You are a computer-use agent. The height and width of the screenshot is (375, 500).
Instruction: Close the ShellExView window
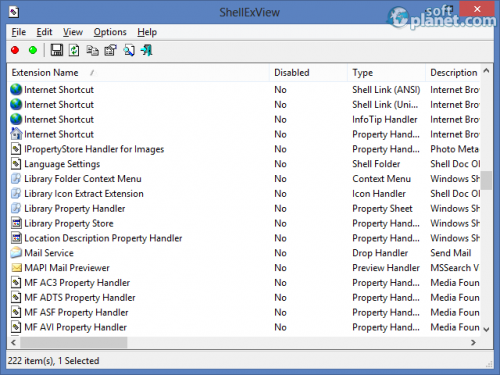click(477, 9)
